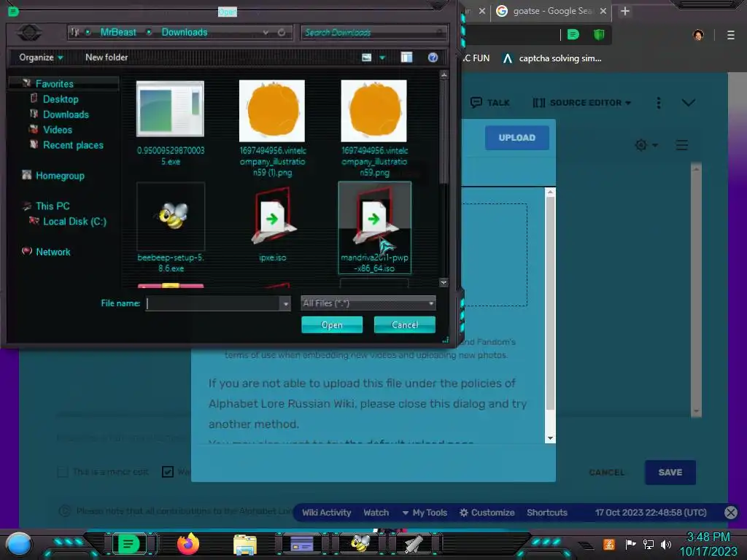Click the UPLOAD button in the wiki dialog
Viewport: 747px width, 560px height.
(x=517, y=138)
